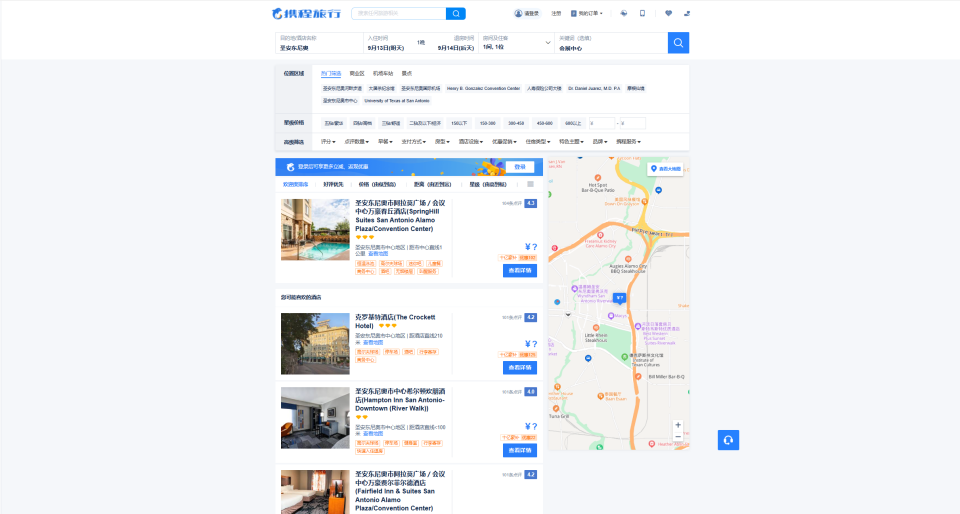Expand the 点评数量 review count dropdown
The width and height of the screenshot is (960, 514).
click(356, 142)
